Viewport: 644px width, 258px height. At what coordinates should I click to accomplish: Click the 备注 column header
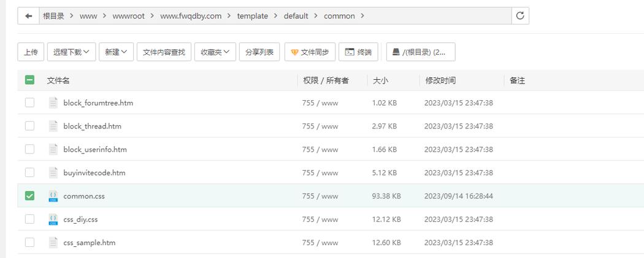pos(517,80)
